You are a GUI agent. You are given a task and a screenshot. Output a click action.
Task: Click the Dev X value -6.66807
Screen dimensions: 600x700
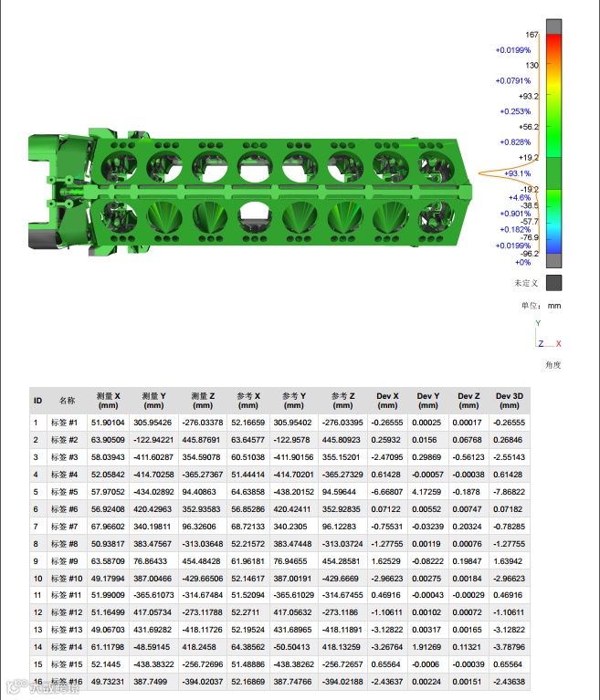point(387,492)
